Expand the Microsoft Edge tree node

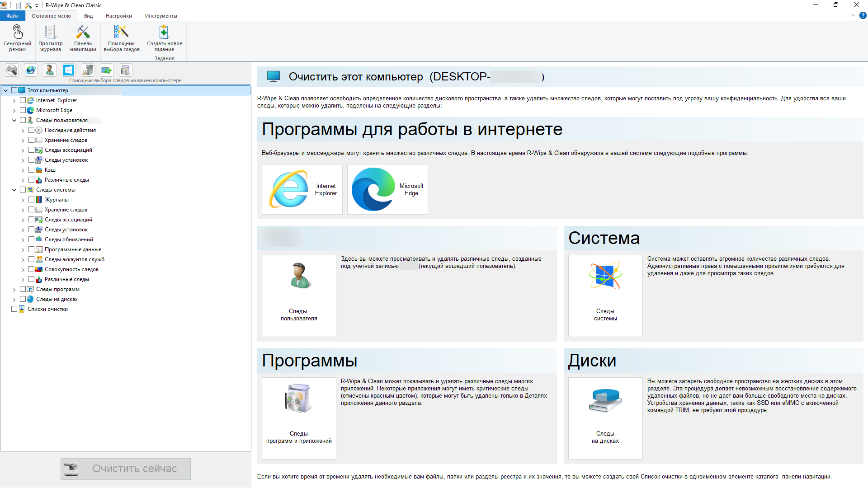(x=14, y=111)
